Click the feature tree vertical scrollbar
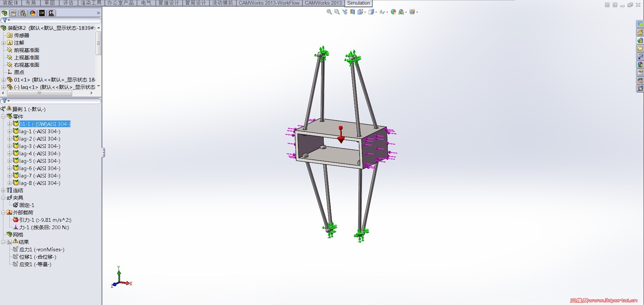This screenshot has height=305, width=644. click(99, 43)
